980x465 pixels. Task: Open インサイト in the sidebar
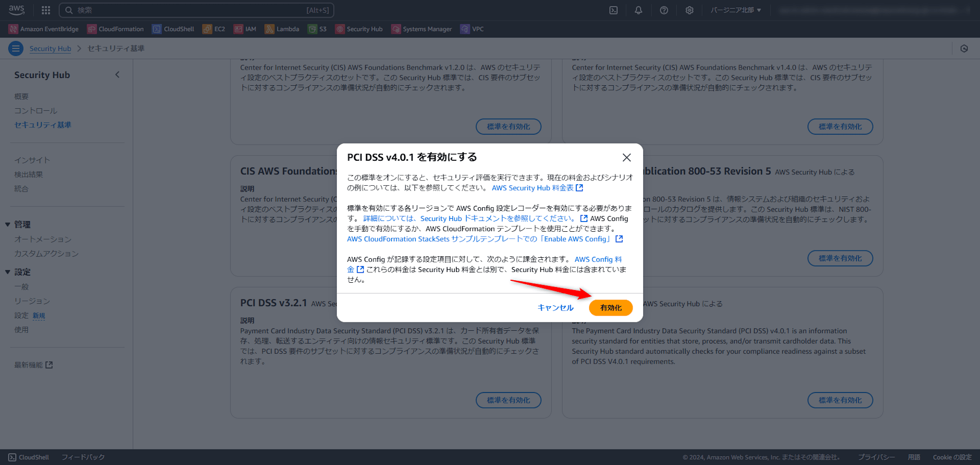[x=32, y=160]
